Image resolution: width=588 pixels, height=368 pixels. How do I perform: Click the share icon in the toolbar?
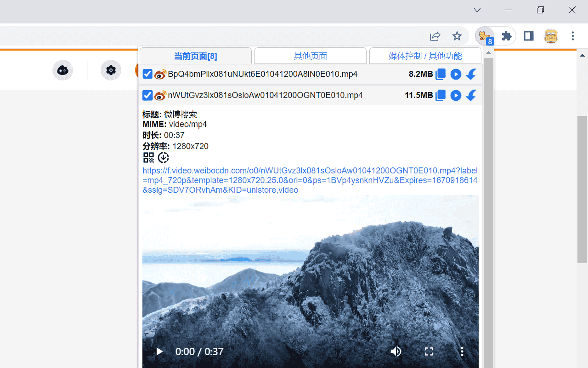click(435, 36)
